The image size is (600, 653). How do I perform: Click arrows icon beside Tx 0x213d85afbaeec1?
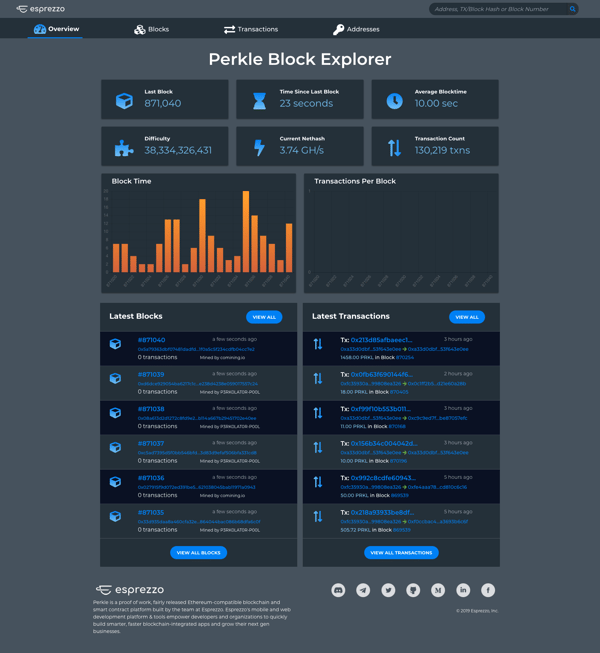tap(318, 344)
